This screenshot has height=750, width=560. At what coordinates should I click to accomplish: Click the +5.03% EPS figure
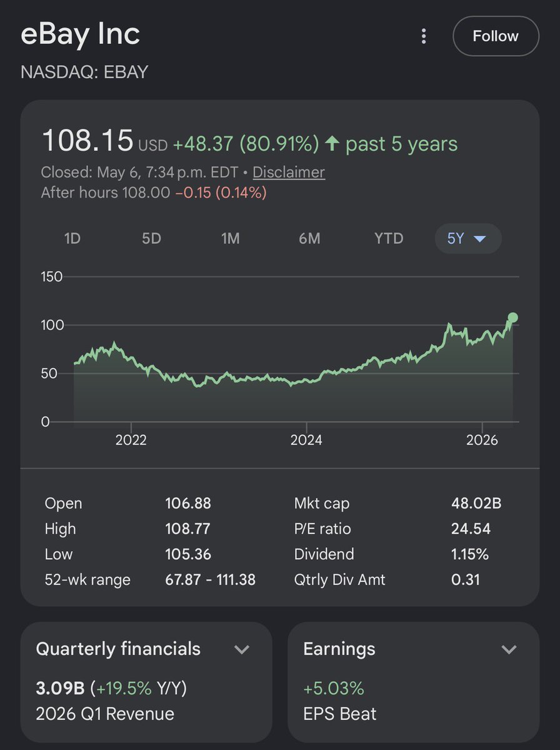tap(334, 688)
